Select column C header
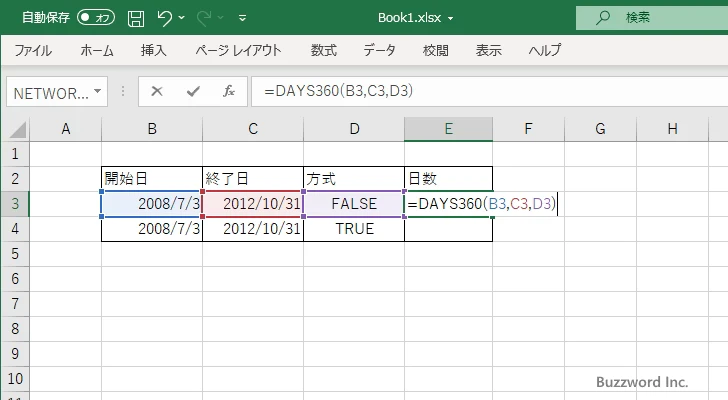The width and height of the screenshot is (728, 400). point(253,129)
